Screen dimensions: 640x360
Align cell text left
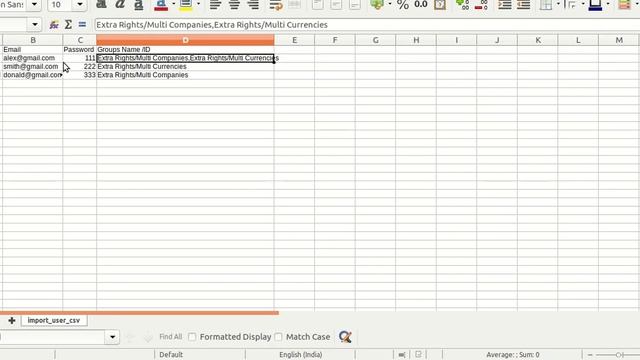[x=215, y=5]
